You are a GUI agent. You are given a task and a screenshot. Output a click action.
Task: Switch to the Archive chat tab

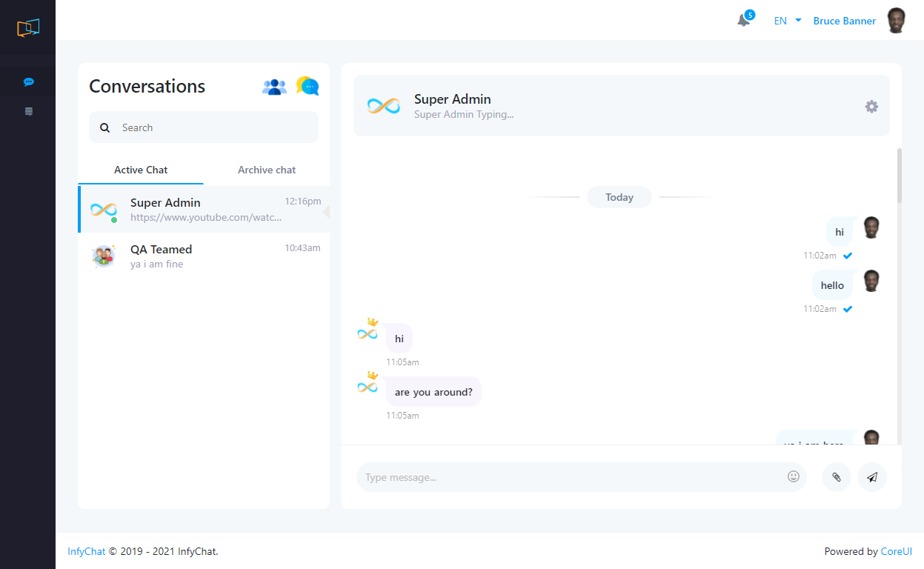[x=267, y=170]
